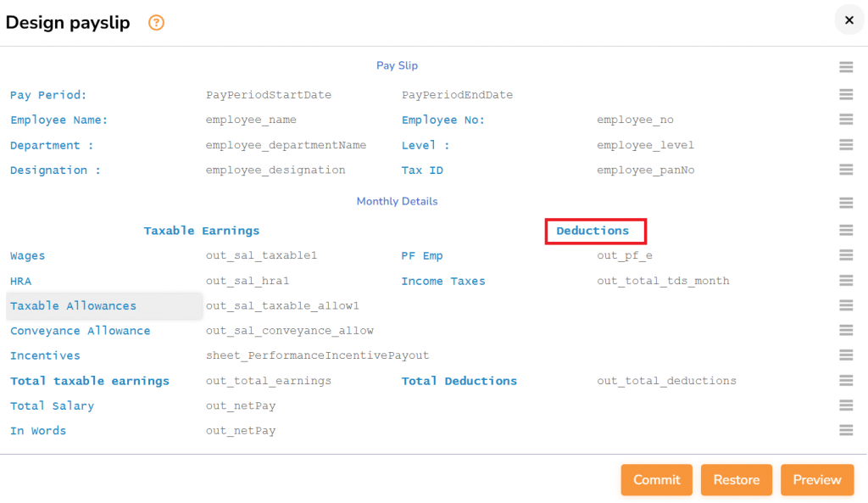Viewport: 868px width, 503px height.
Task: Select the Taxable Allowances label cell
Action: 74,305
